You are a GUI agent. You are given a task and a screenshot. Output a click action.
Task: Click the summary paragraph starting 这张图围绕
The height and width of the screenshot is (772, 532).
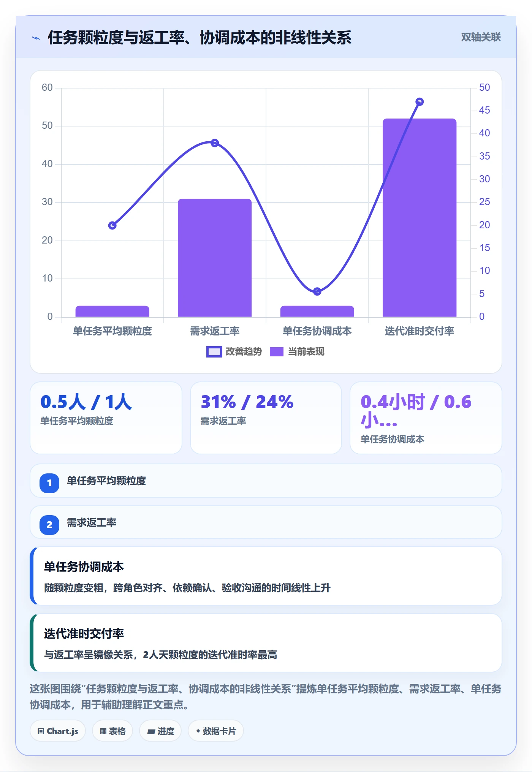coord(266,697)
